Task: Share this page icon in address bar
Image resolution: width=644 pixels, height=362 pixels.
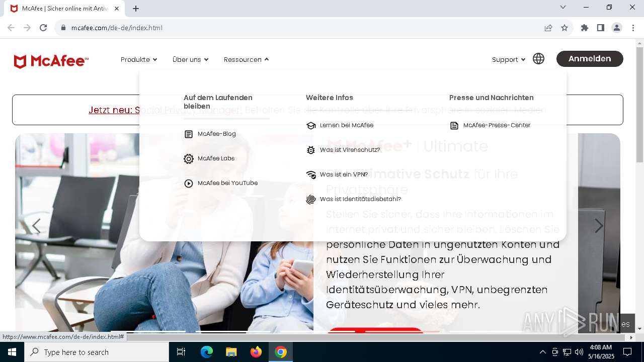Action: [x=548, y=28]
